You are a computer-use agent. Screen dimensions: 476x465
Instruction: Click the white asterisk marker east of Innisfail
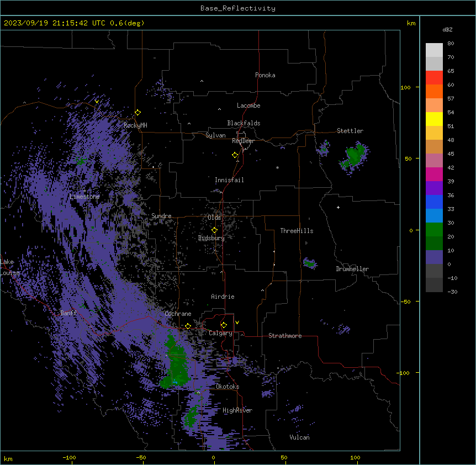[277, 167]
